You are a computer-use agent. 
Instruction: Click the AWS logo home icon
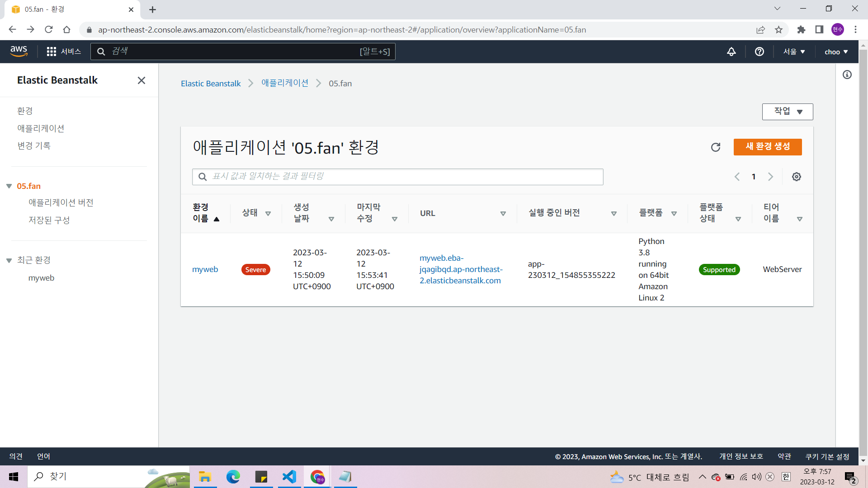[19, 52]
